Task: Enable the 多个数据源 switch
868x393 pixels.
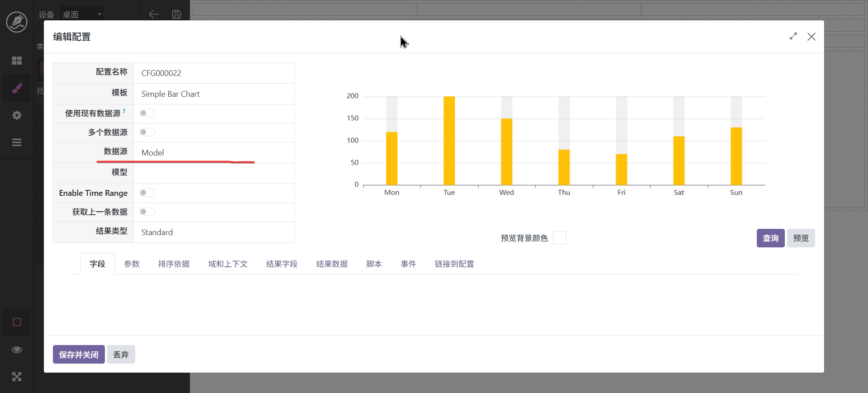Action: click(147, 132)
